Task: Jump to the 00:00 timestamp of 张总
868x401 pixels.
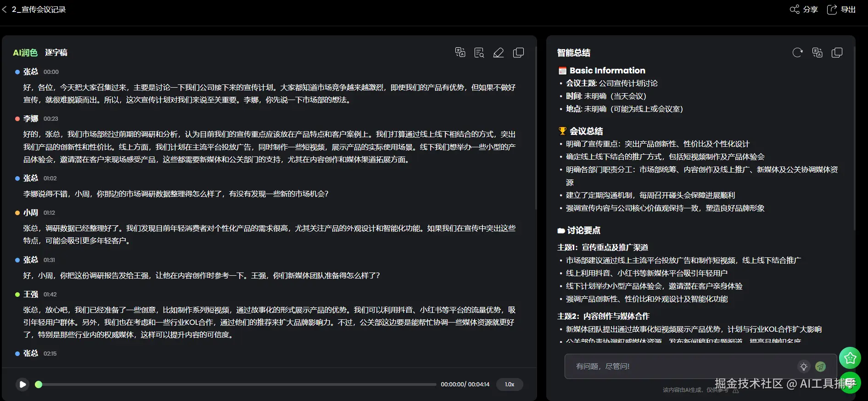Action: click(x=51, y=72)
